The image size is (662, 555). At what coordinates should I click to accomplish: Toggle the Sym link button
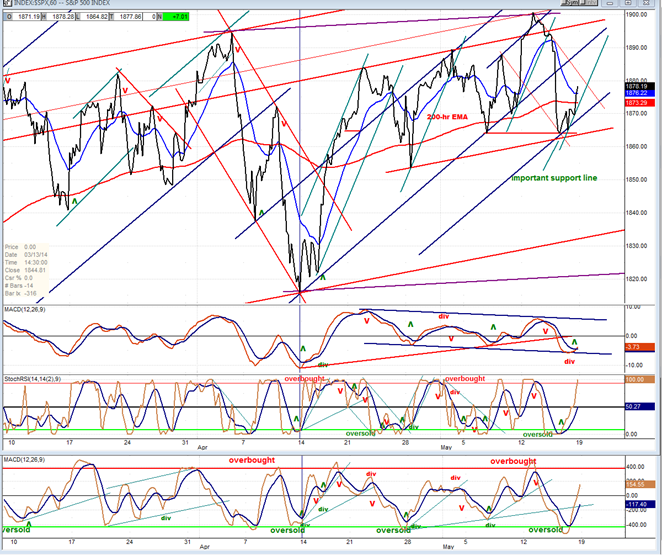(570, 2)
